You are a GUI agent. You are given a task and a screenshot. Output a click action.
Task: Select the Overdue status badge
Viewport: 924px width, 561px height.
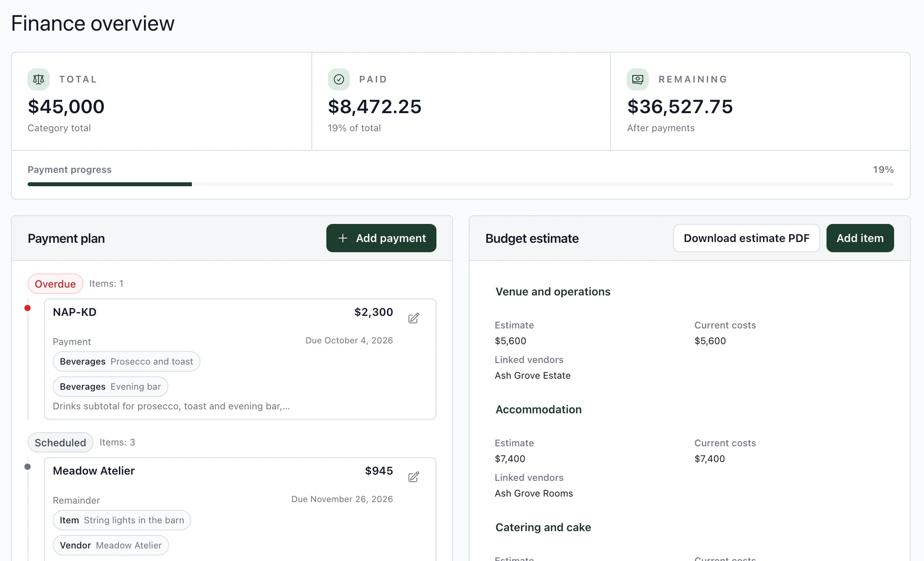tap(55, 284)
